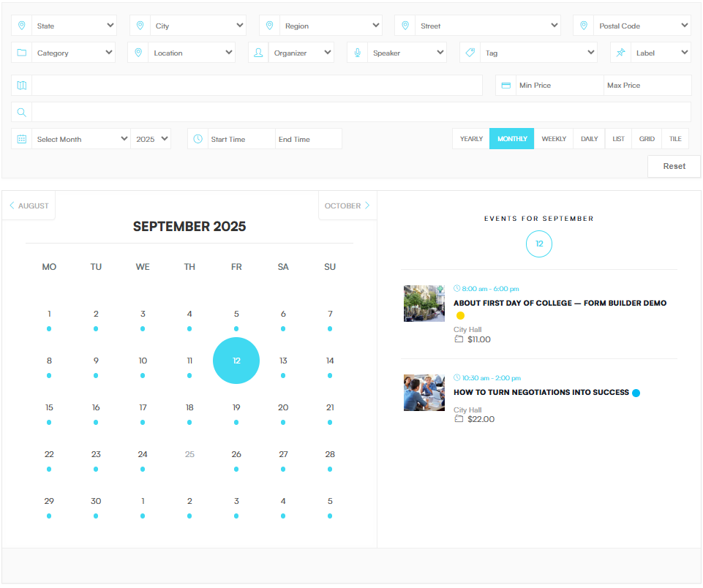The height and width of the screenshot is (588, 703).
Task: Switch to the Yearly view
Action: 471,139
